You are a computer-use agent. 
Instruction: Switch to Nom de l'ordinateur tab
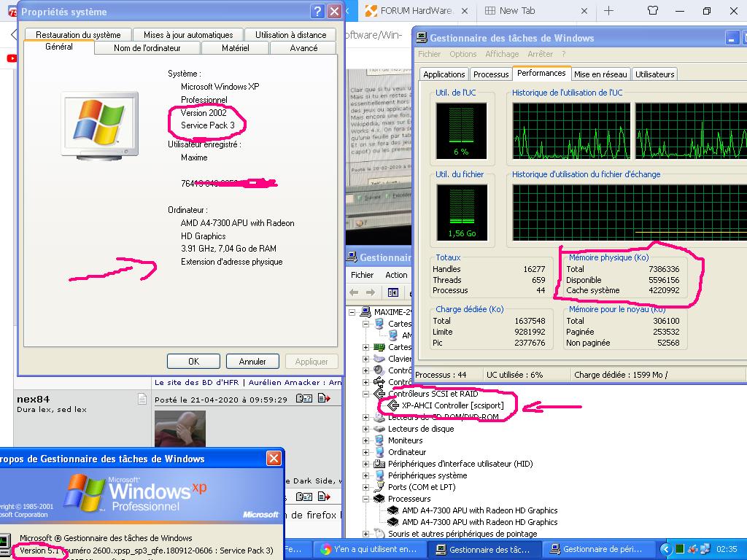147,47
